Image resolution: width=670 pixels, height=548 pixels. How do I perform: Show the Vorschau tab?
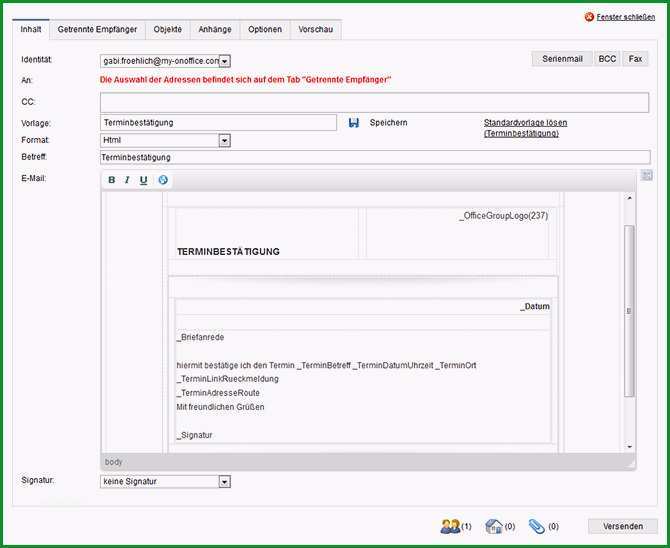pos(315,29)
